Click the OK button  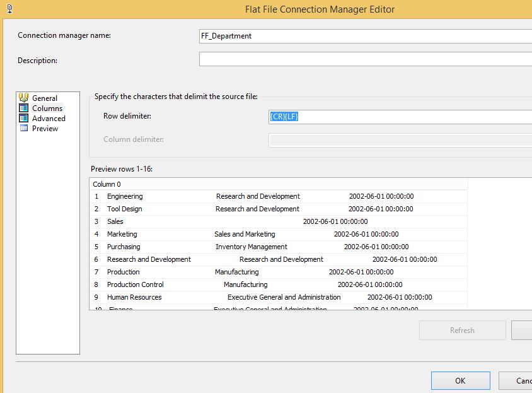[460, 381]
